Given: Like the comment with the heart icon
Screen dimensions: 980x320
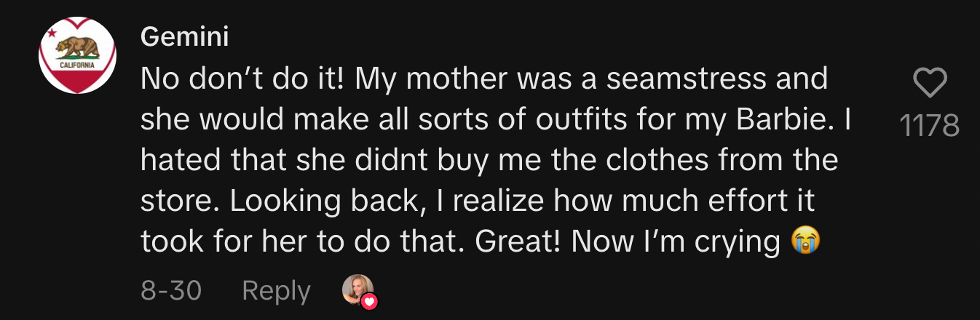Looking at the screenshot, I should click(930, 84).
